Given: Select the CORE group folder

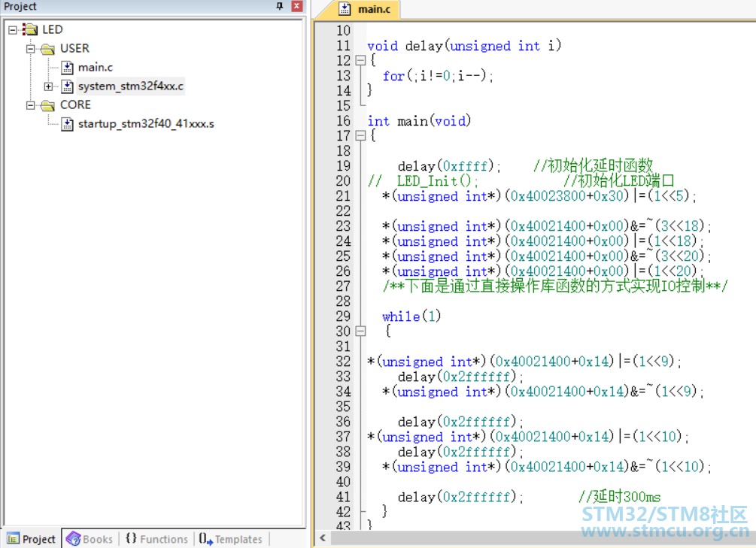Looking at the screenshot, I should [x=75, y=105].
